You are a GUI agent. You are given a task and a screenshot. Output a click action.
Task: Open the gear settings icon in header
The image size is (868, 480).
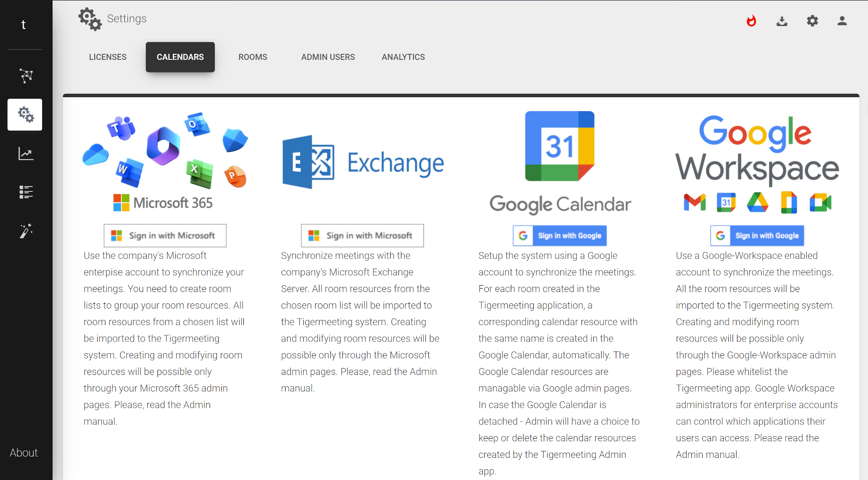pos(812,21)
